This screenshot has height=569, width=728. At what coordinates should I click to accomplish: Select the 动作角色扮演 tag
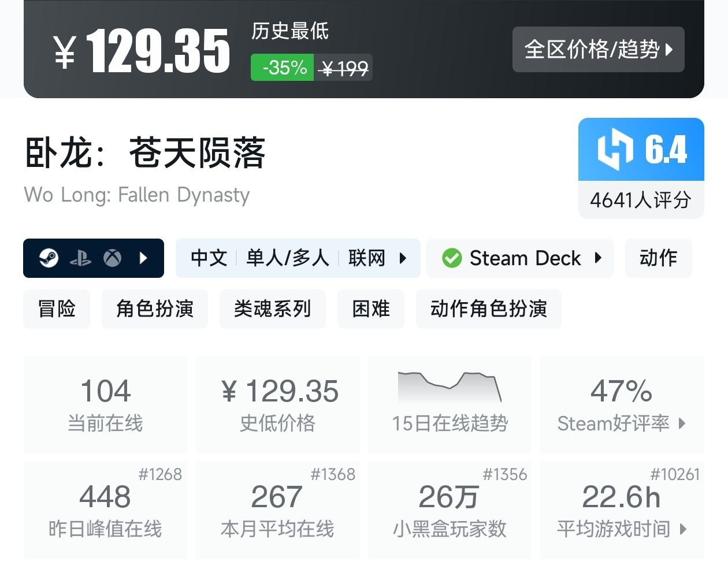coord(489,308)
